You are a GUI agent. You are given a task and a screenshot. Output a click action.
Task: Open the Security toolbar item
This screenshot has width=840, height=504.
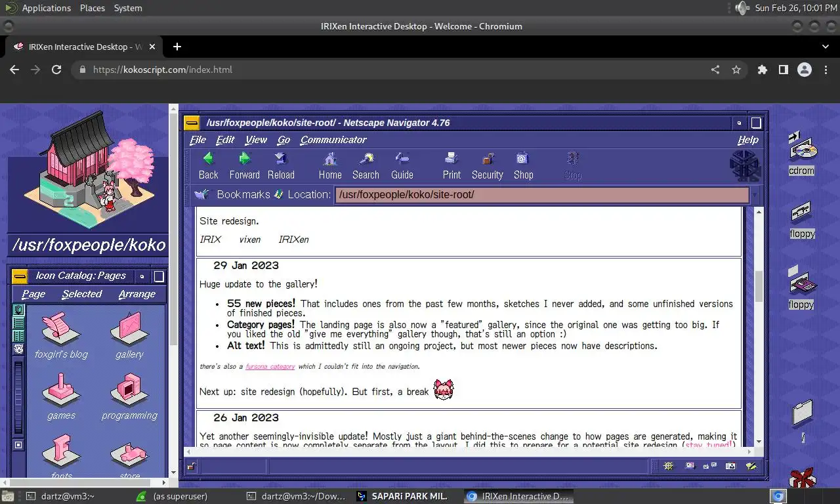(x=487, y=165)
